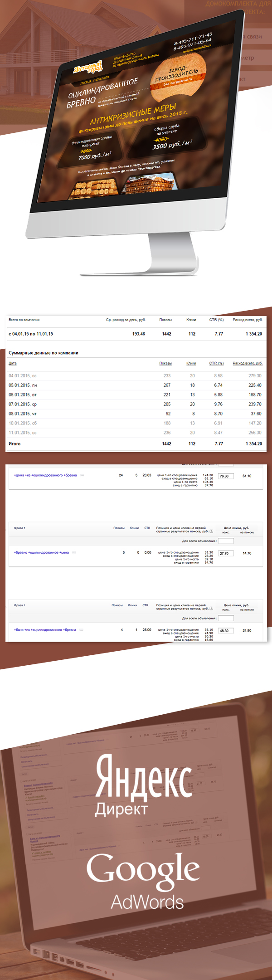This screenshot has height=980, width=272.
Task: Click phone number 8-495-971-05-64 on the monitor
Action: (x=193, y=44)
